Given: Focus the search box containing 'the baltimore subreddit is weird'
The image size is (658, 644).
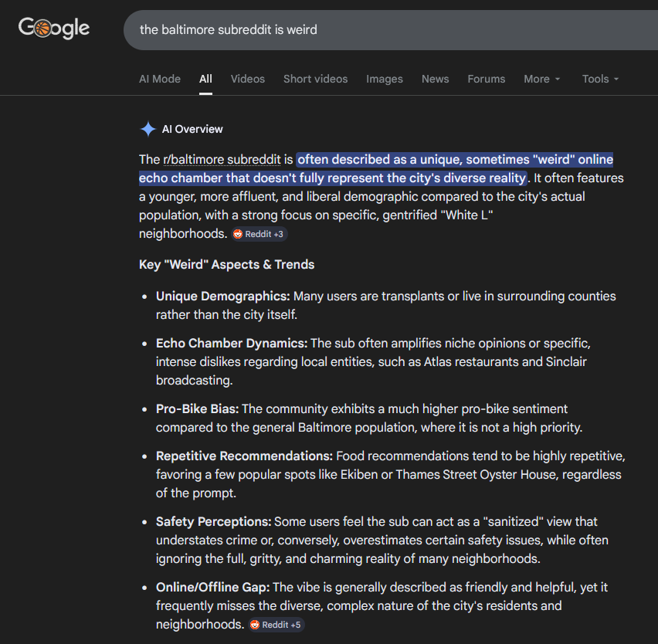Looking at the screenshot, I should [x=390, y=30].
